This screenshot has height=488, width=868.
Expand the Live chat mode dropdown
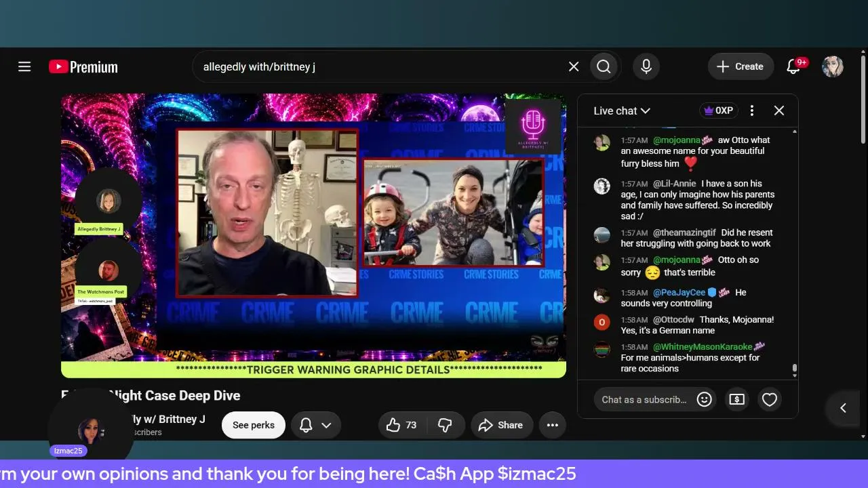622,110
